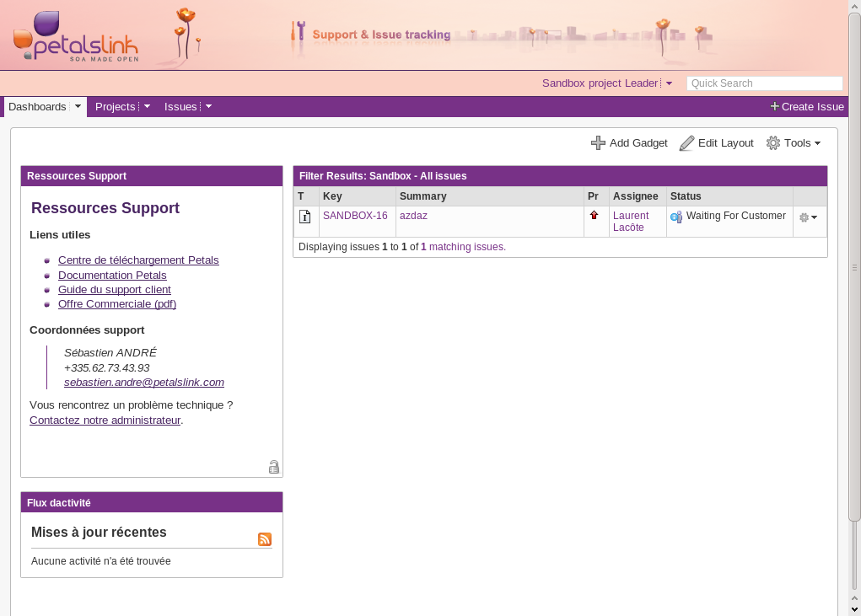Expand the Sandbox project Leader user menu
The width and height of the screenshot is (861, 616).
click(669, 83)
